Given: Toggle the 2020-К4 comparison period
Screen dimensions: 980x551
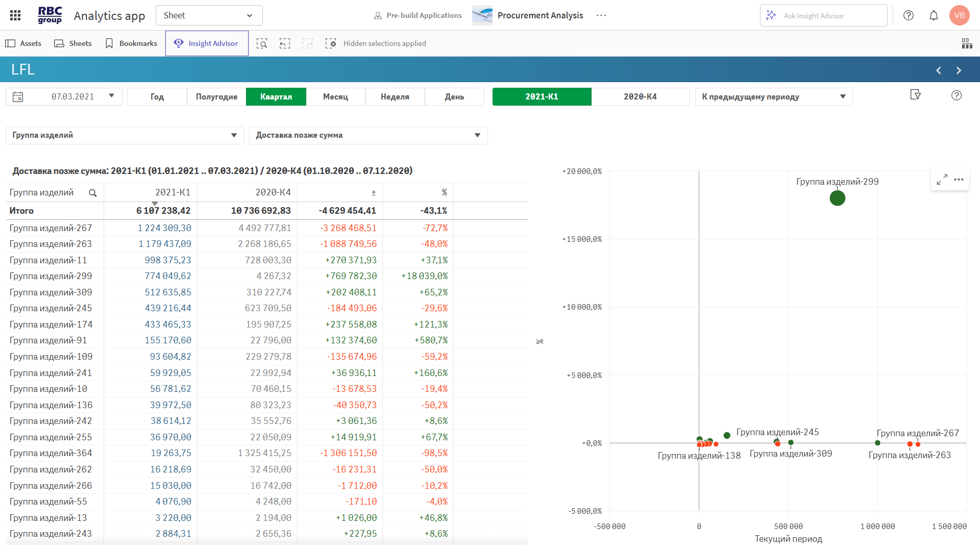Looking at the screenshot, I should 640,97.
